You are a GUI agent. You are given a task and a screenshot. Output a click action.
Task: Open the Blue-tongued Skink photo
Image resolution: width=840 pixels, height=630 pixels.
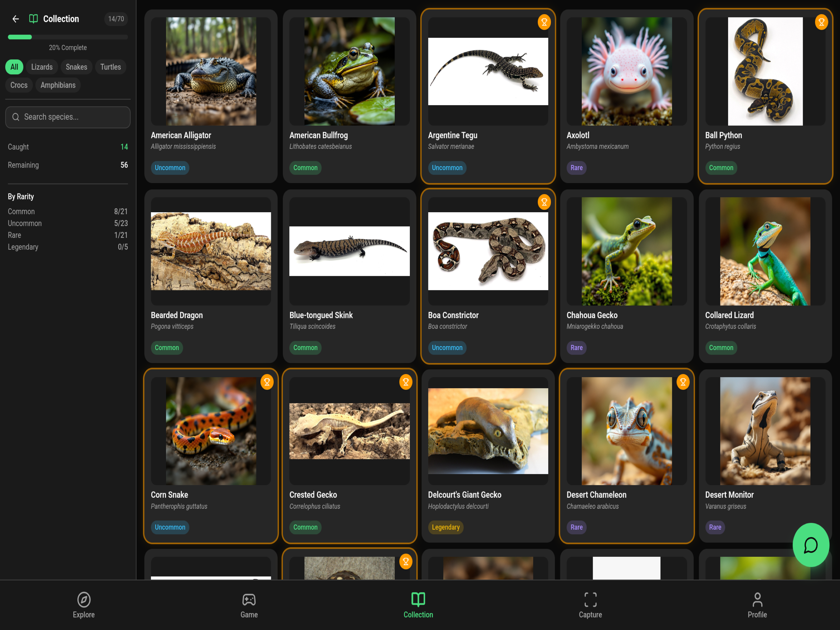coord(349,251)
